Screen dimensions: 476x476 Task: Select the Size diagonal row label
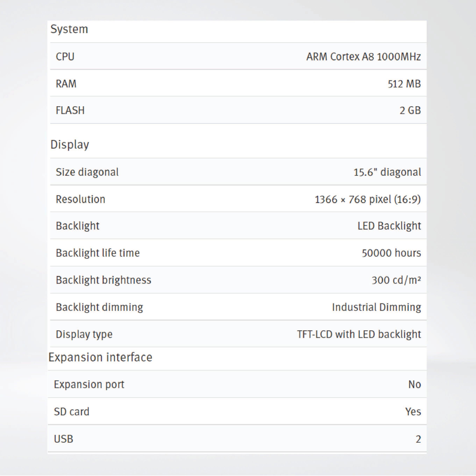[87, 172]
